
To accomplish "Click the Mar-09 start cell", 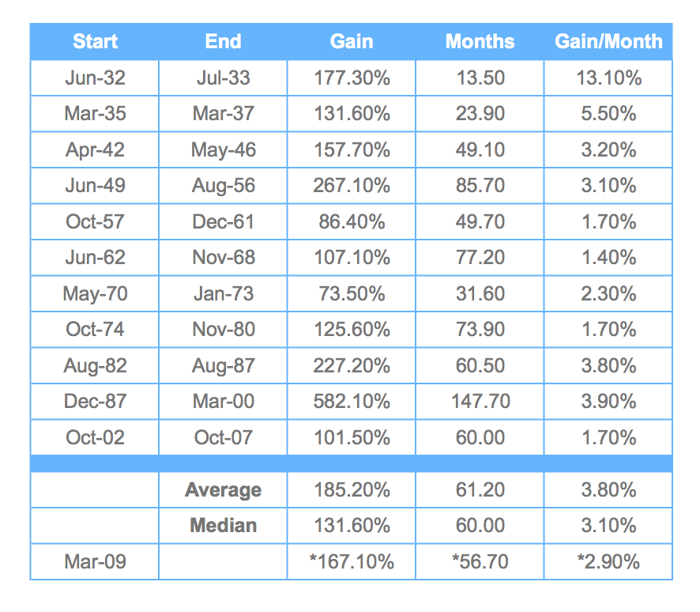I will (95, 562).
